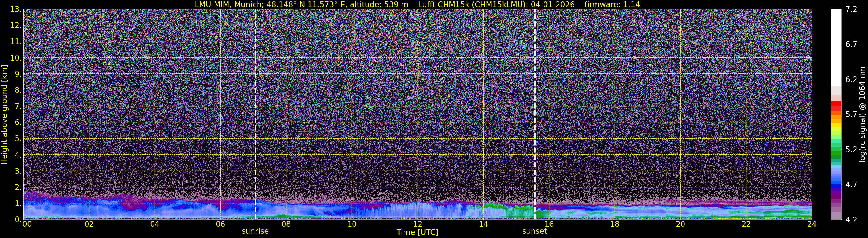Click the colorbar tick value 6.7
The image size is (868, 238).
click(x=851, y=44)
